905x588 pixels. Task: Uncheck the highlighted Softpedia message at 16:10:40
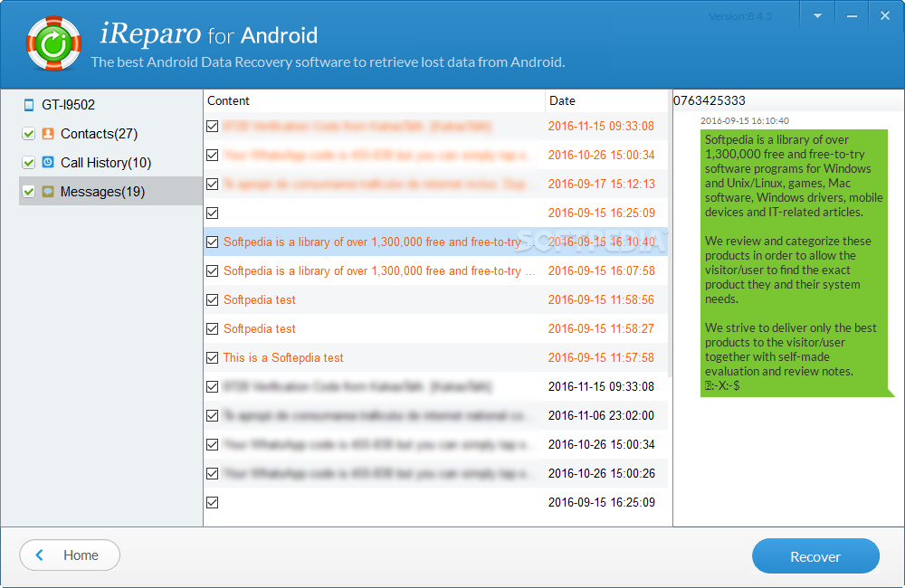pos(213,242)
